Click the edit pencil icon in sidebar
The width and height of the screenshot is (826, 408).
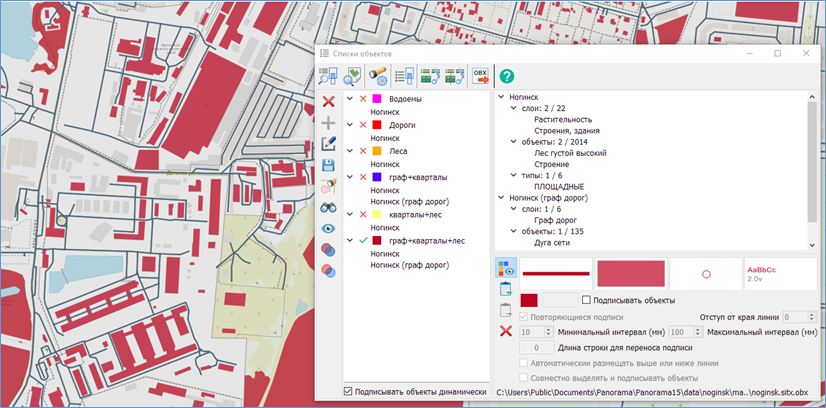tap(328, 144)
